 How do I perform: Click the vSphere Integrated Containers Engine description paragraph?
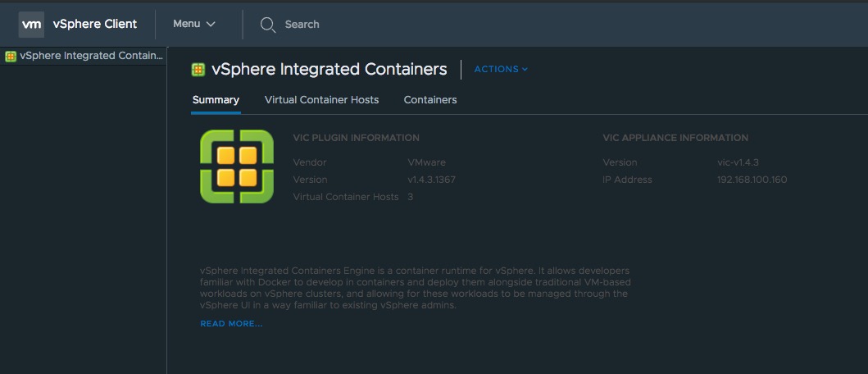416,288
